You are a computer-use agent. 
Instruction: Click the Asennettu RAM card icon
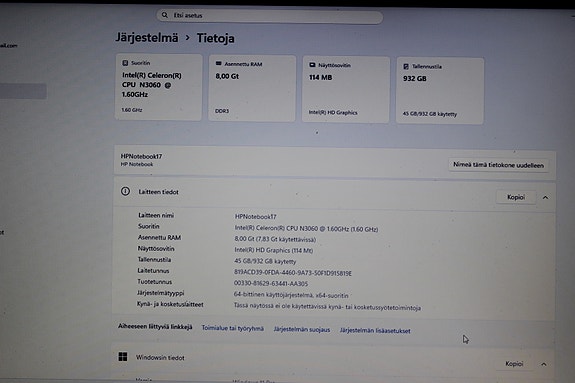(x=219, y=63)
